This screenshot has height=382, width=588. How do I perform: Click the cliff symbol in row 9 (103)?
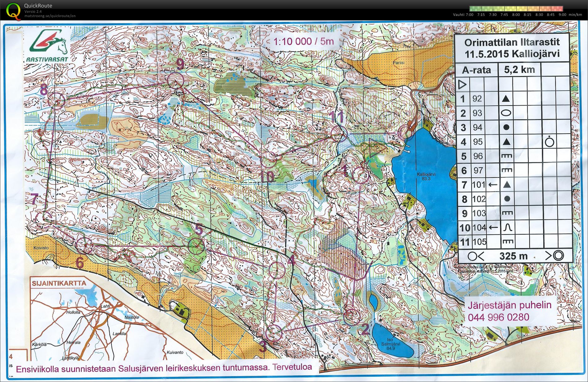tap(507, 213)
